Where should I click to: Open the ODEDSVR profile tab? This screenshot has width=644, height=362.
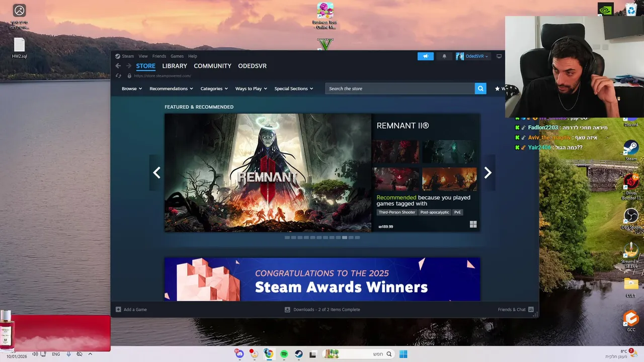[x=252, y=66]
